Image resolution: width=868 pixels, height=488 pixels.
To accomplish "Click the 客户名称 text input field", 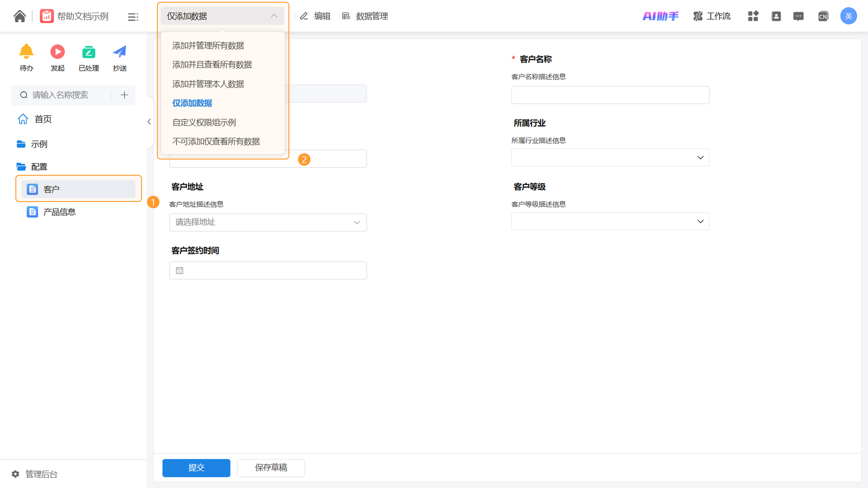I will (x=610, y=95).
